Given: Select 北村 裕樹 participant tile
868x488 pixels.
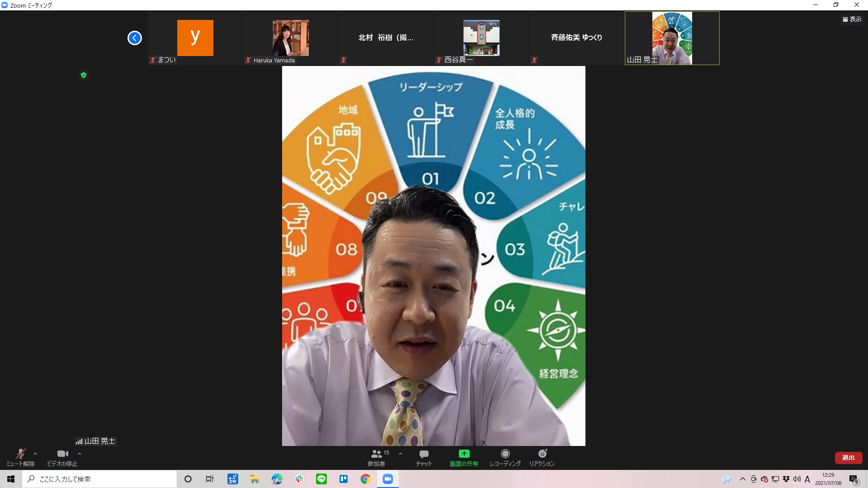Looking at the screenshot, I should 386,38.
